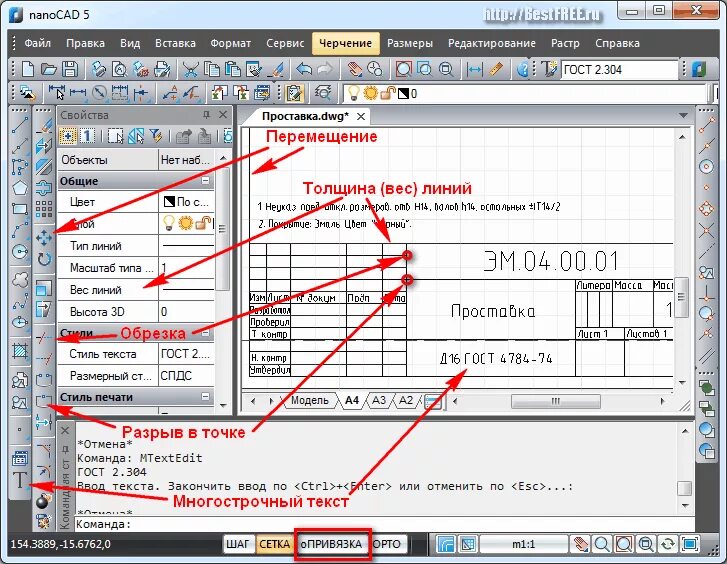
Task: Toggle ОРТО orthogonal mode
Action: tap(387, 544)
